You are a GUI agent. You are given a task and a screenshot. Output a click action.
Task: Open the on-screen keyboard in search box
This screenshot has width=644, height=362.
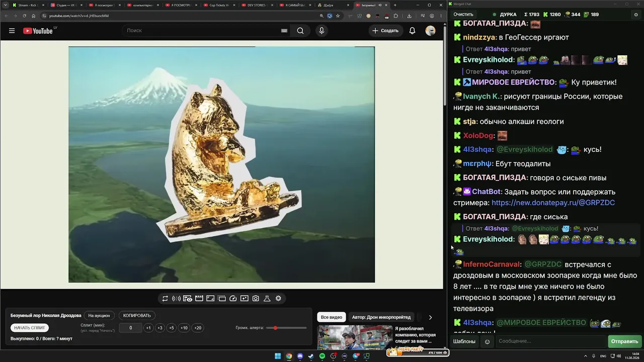tap(284, 31)
